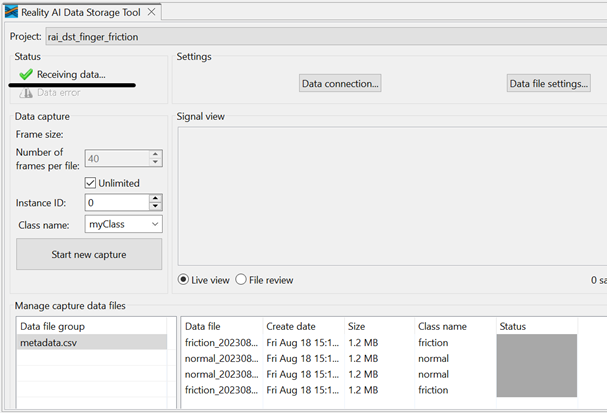Image resolution: width=607 pixels, height=413 pixels.
Task: Click the Project name field
Action: [320, 37]
